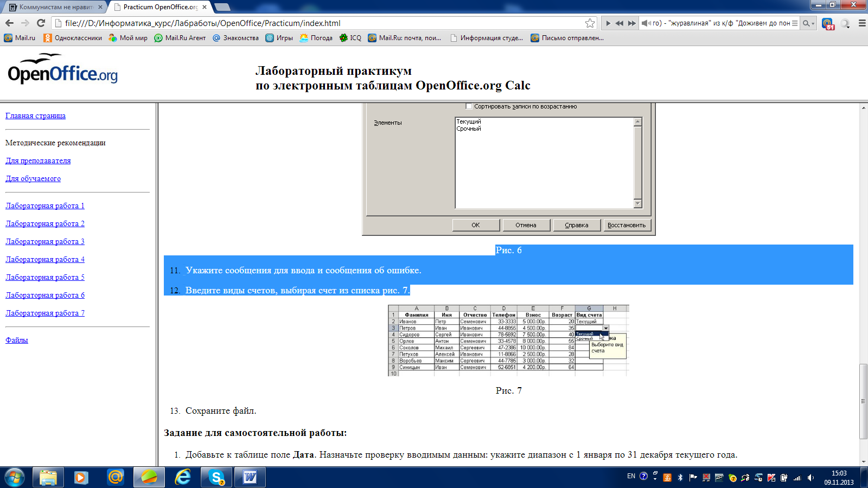The height and width of the screenshot is (488, 868).
Task: Open Windows Explorer from the taskbar
Action: (x=48, y=477)
